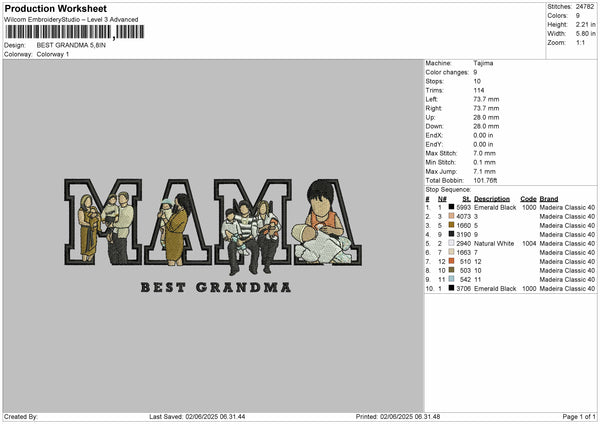Click the Trims value '114'
Viewport: 600px width, 424px height.
click(479, 90)
